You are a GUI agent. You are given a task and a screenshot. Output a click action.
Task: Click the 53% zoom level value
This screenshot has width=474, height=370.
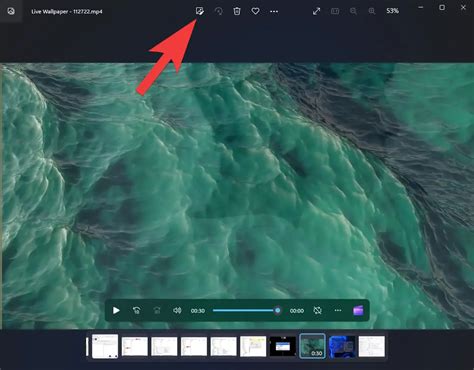click(x=392, y=11)
